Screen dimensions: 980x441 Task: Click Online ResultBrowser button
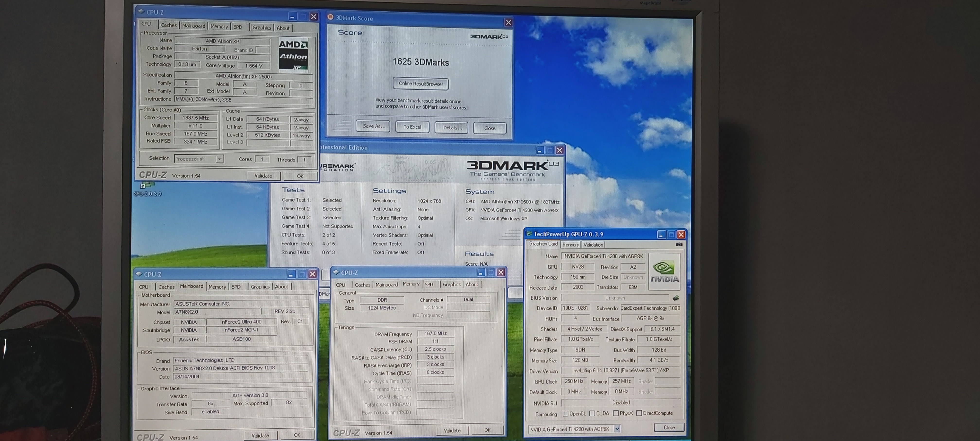[x=421, y=84]
